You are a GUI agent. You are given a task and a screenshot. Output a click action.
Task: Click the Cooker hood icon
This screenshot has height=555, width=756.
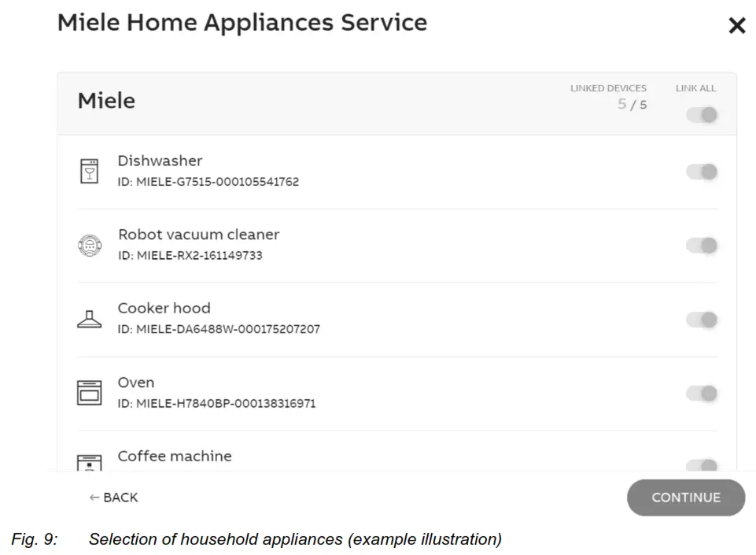[90, 318]
